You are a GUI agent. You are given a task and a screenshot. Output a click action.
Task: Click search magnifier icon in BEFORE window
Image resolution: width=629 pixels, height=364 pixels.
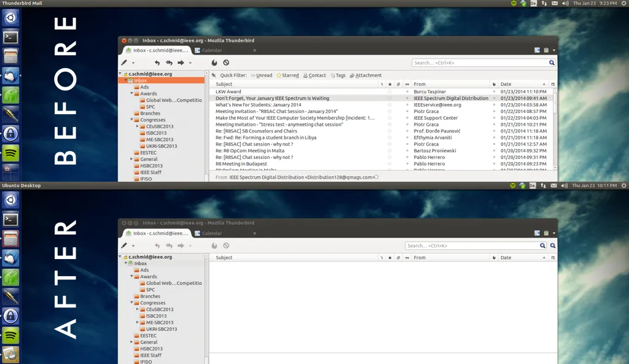point(552,63)
